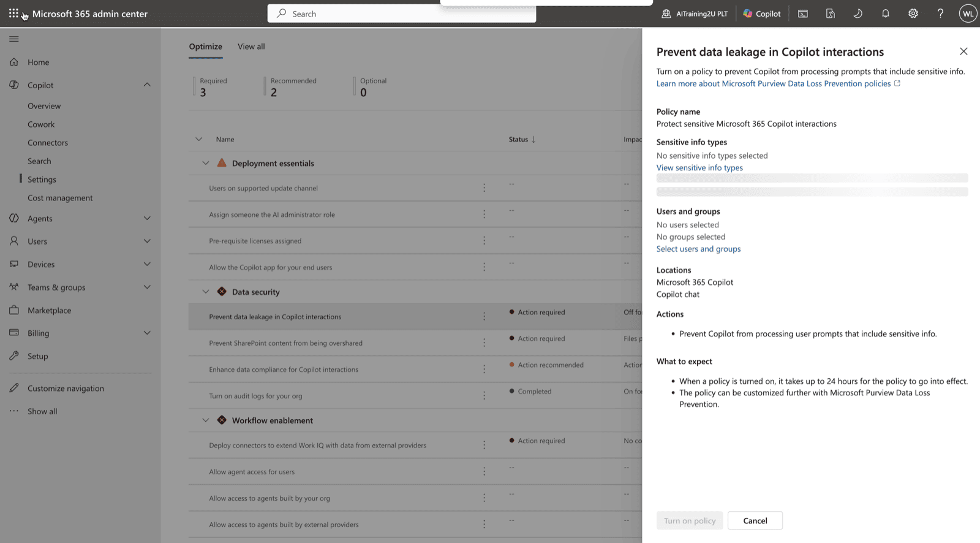980x543 pixels.
Task: Click Select users and groups link
Action: click(x=698, y=249)
